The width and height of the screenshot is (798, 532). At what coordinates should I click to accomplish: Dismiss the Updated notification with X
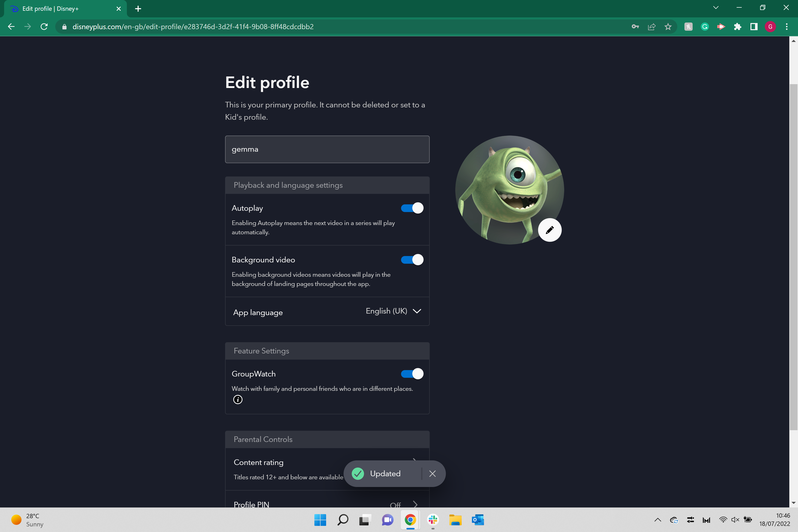[x=432, y=474]
